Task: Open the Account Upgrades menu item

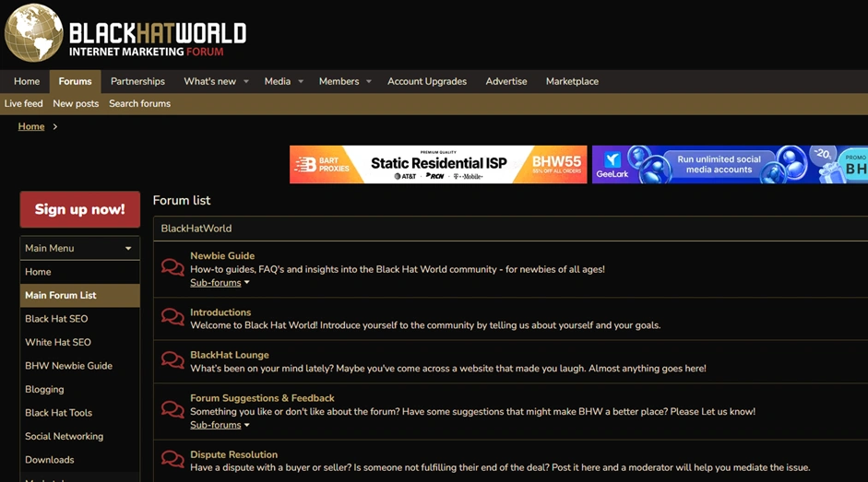Action: click(426, 81)
